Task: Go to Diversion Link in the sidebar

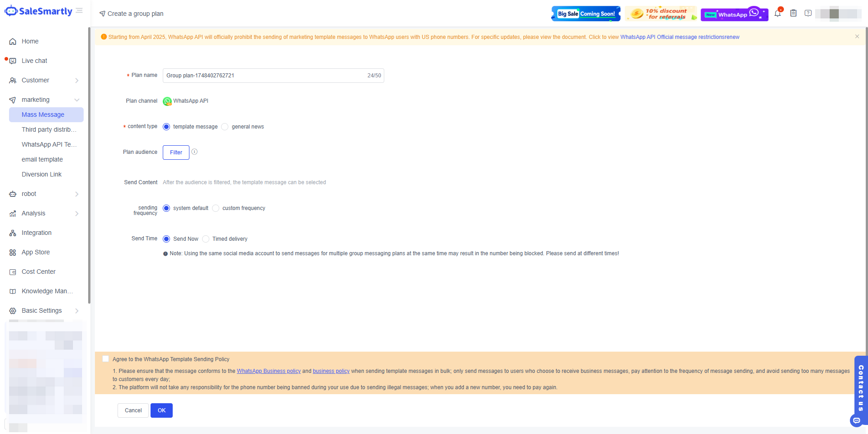Action: point(42,174)
